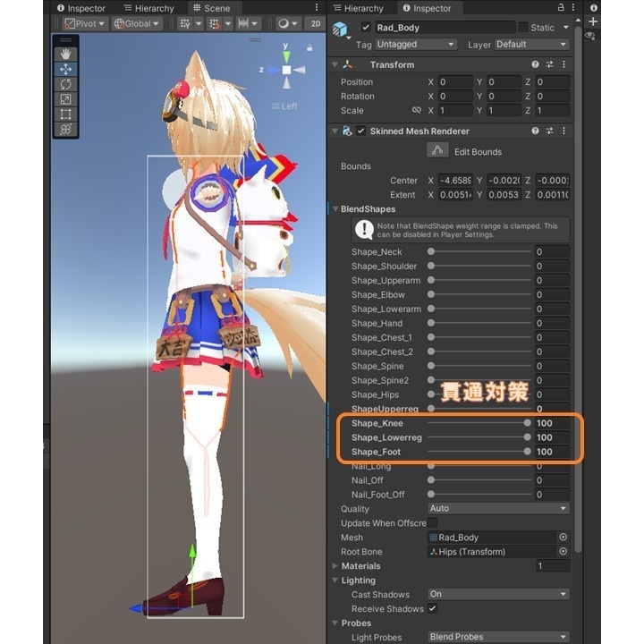Click the Inspector lock icon
This screenshot has width=644, height=644.
click(x=561, y=7)
